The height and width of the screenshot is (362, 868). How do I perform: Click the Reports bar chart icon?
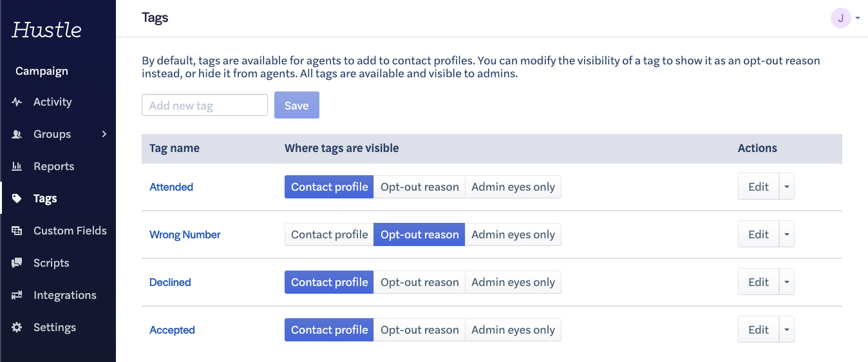click(17, 166)
